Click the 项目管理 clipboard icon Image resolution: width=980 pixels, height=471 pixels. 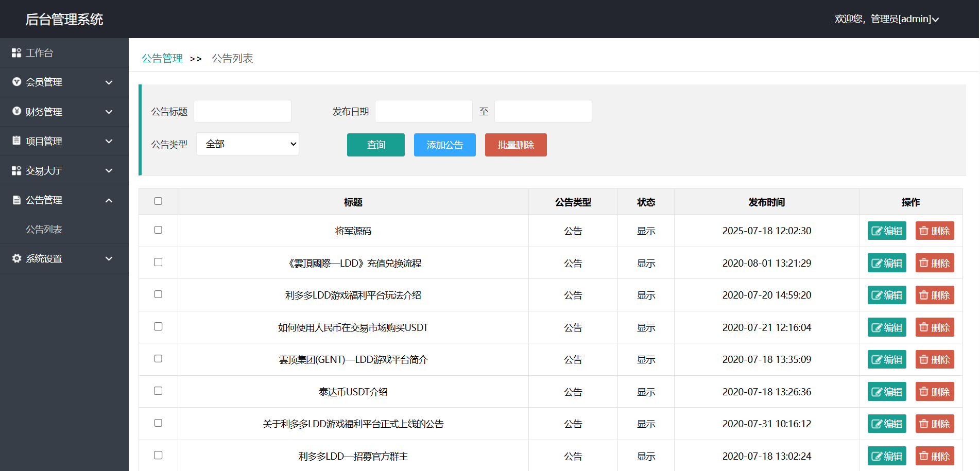point(16,141)
